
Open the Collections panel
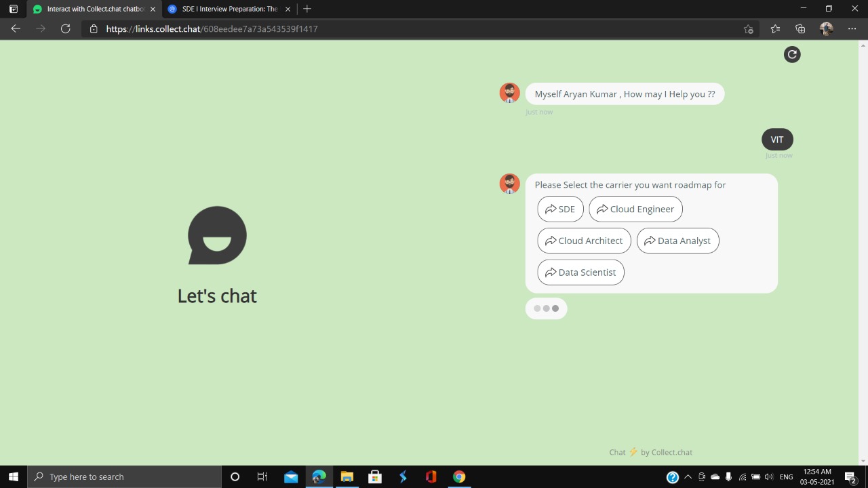tap(800, 28)
